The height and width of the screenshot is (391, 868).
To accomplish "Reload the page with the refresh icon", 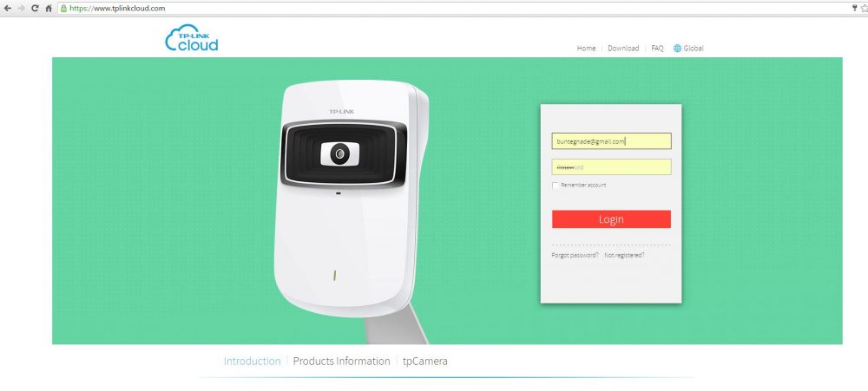I will point(35,9).
